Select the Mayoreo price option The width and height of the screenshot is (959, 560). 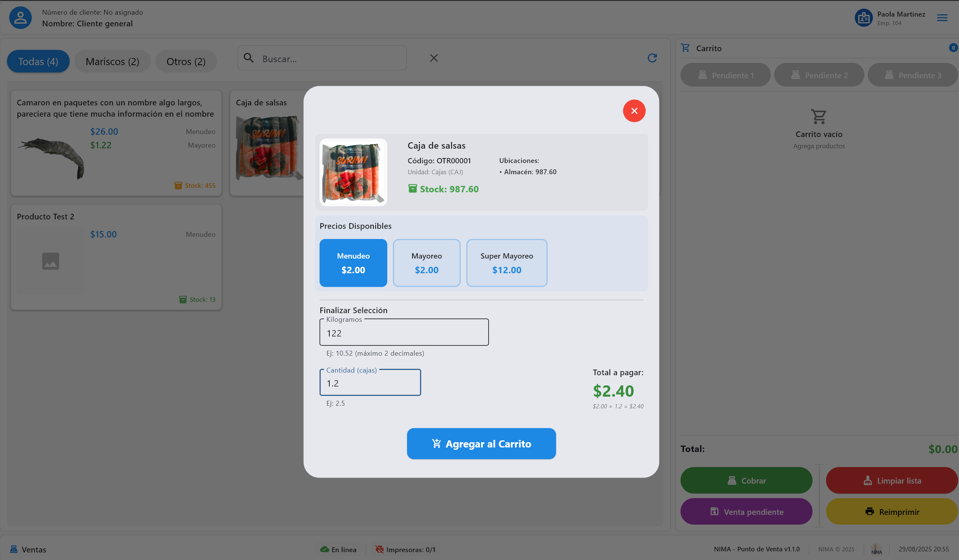(426, 263)
